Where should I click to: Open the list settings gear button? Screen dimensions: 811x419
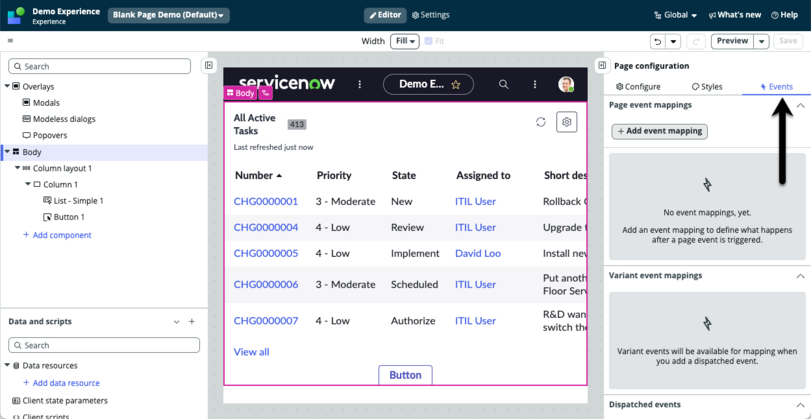pyautogui.click(x=566, y=122)
